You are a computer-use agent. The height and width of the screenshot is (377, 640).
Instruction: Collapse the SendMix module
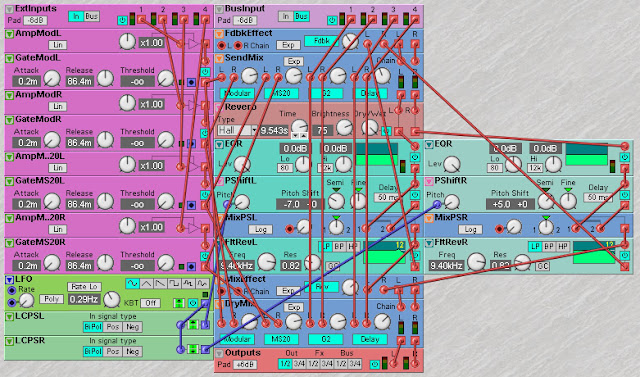coord(220,59)
